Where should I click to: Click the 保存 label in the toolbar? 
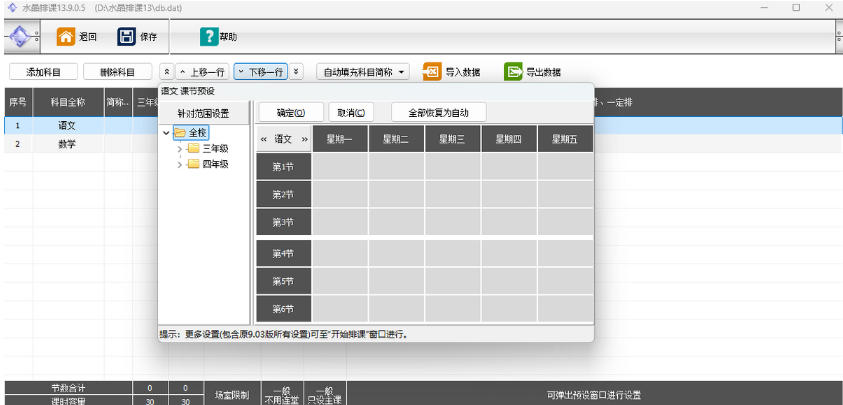[148, 37]
